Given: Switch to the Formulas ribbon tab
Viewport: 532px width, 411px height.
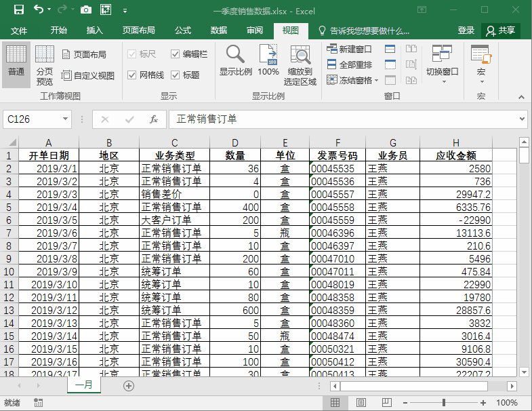Looking at the screenshot, I should pos(182,31).
